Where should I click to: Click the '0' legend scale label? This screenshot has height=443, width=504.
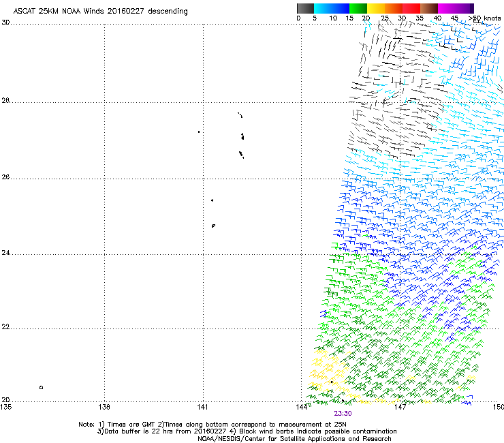pyautogui.click(x=298, y=18)
